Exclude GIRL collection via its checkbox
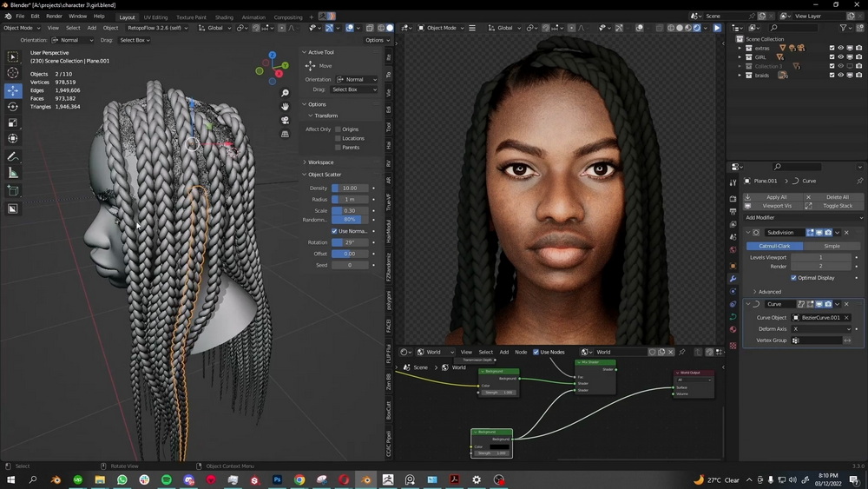Viewport: 868px width, 489px height. 832,57
